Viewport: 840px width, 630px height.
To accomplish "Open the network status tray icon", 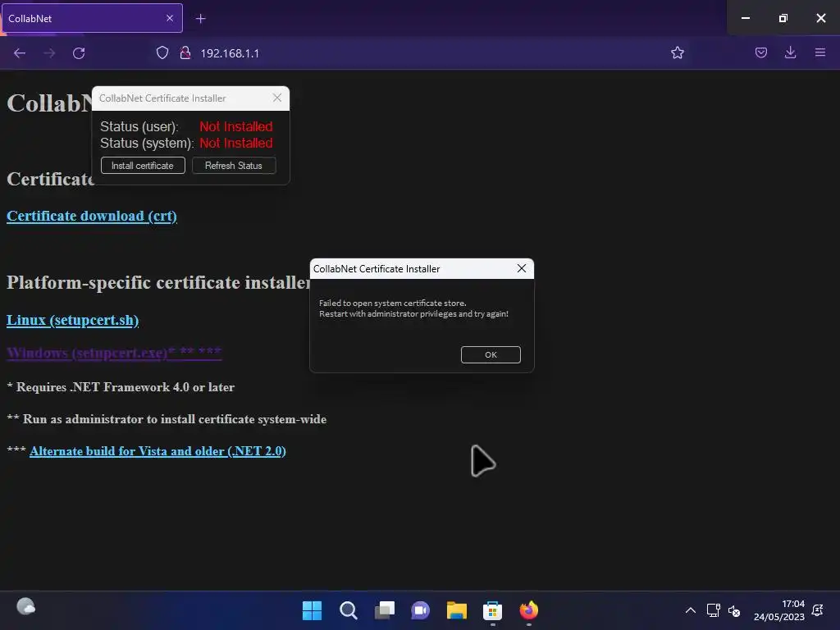I will 713,610.
